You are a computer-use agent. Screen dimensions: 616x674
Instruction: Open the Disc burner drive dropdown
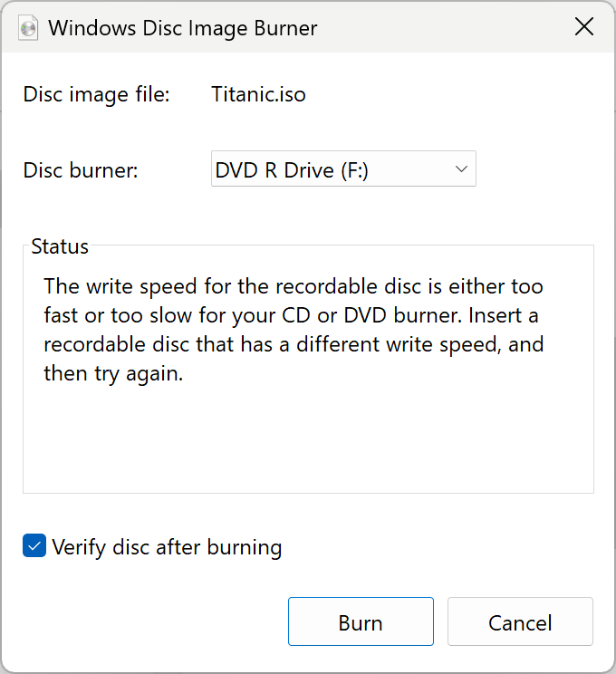[343, 169]
